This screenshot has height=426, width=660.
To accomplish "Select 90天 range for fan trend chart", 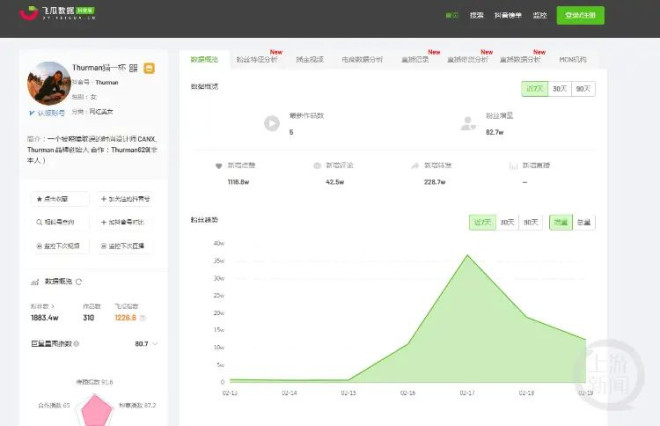I will [531, 222].
